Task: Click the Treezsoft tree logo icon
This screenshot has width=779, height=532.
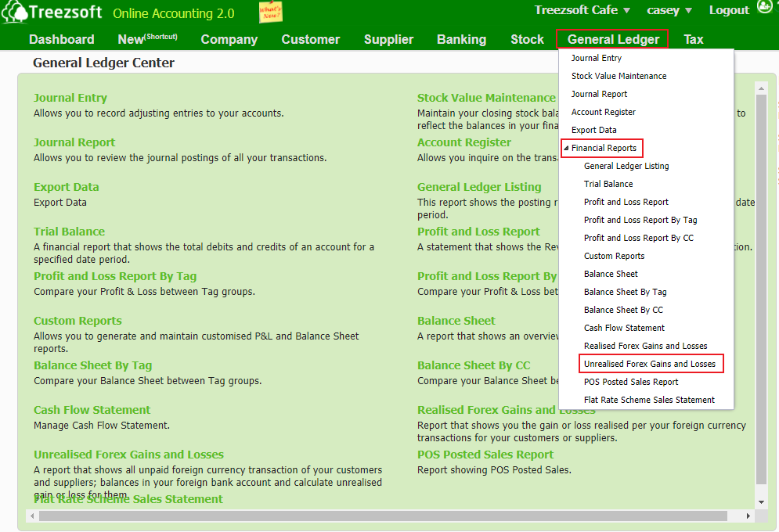Action: coord(15,13)
